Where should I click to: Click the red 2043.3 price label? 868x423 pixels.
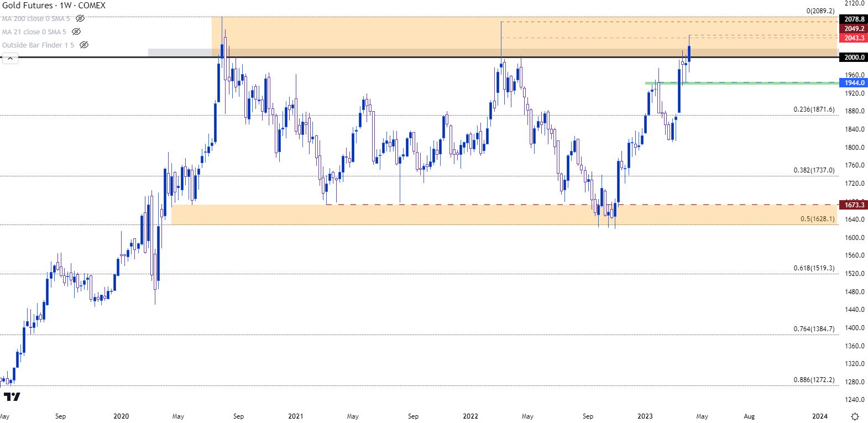pyautogui.click(x=854, y=38)
